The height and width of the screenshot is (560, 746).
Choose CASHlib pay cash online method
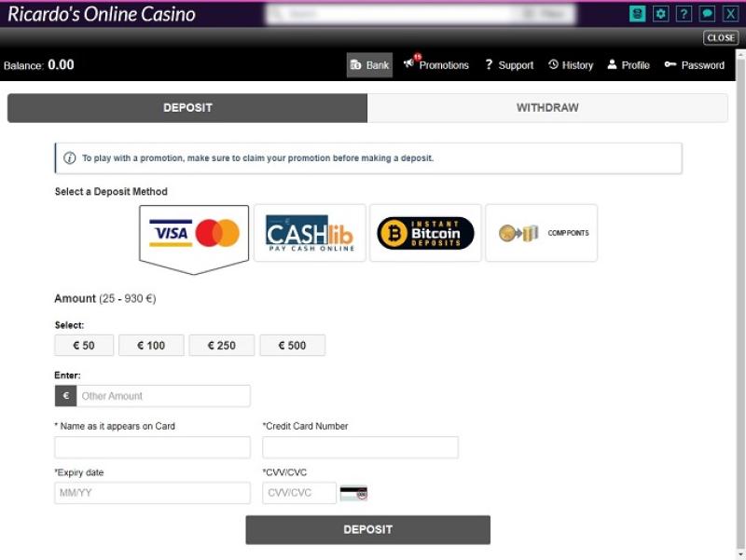click(x=310, y=233)
